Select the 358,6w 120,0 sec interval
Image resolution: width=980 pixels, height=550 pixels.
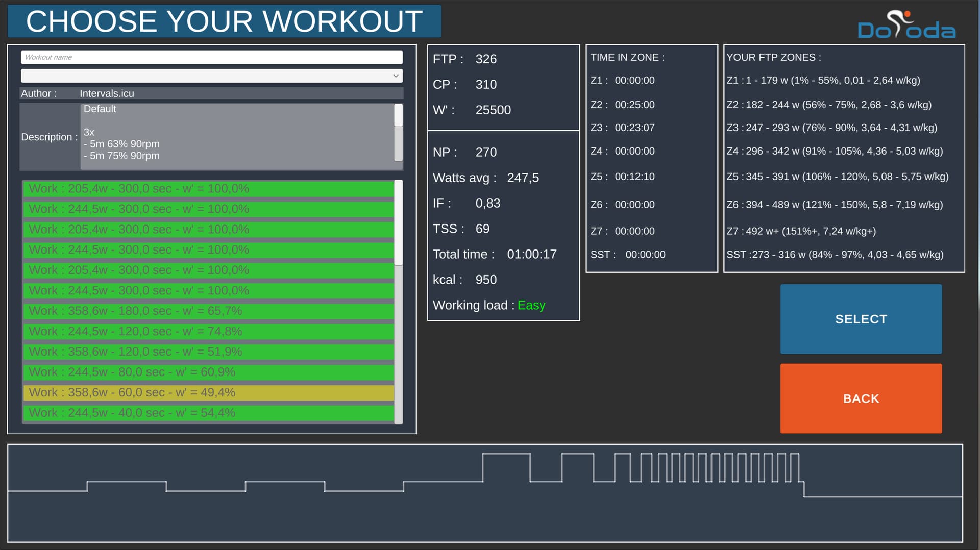point(208,352)
